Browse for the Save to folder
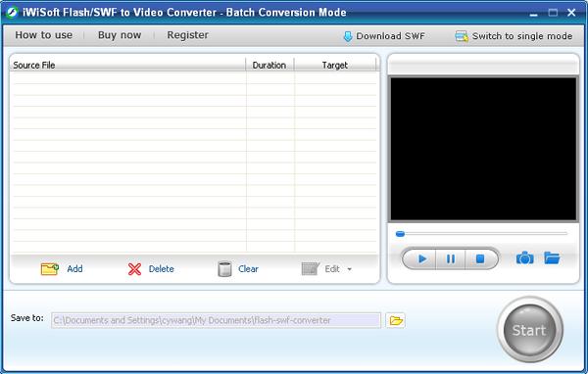This screenshot has height=374, width=588. pos(396,320)
